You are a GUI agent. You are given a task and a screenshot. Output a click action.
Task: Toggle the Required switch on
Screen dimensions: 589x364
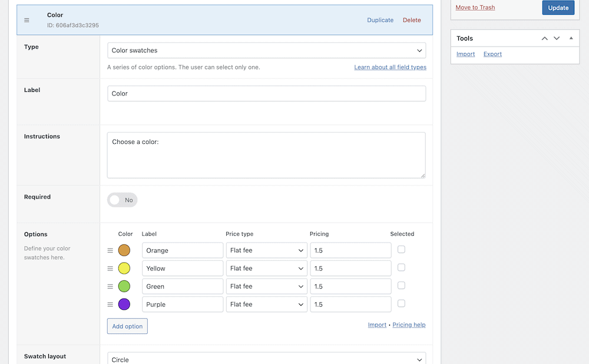[x=122, y=200]
